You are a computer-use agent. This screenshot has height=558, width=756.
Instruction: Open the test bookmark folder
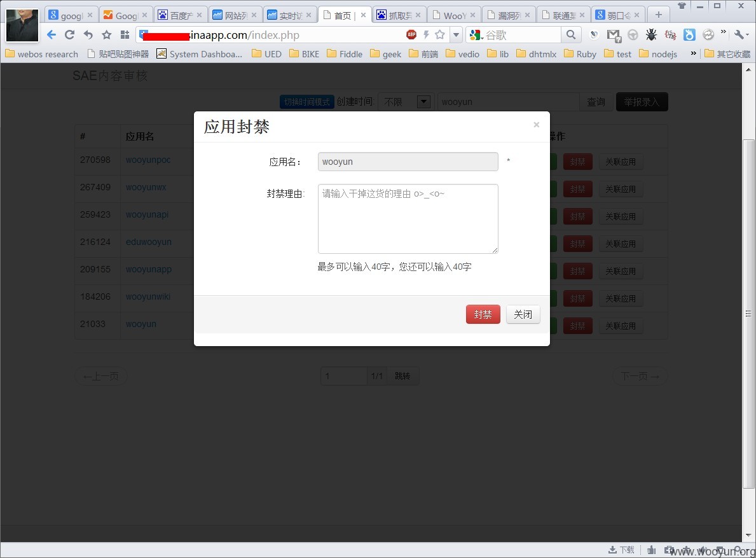(617, 54)
